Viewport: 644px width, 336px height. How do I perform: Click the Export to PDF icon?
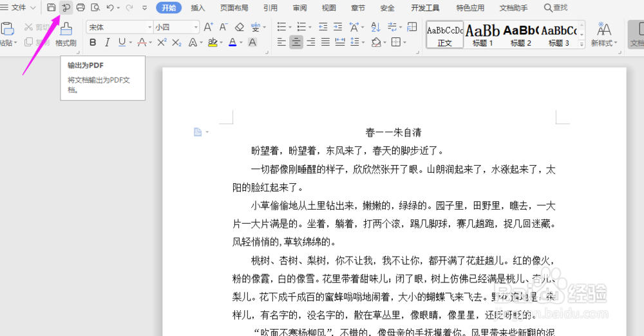(66, 7)
